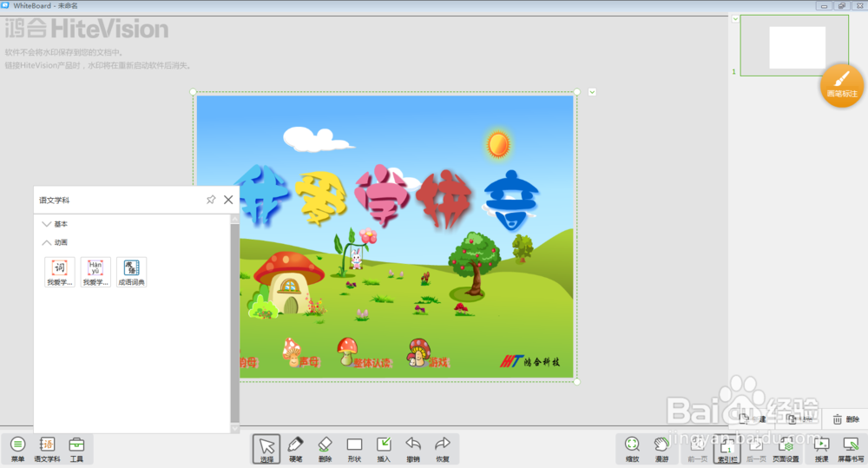Activate the 漫游 pan tool

click(661, 449)
